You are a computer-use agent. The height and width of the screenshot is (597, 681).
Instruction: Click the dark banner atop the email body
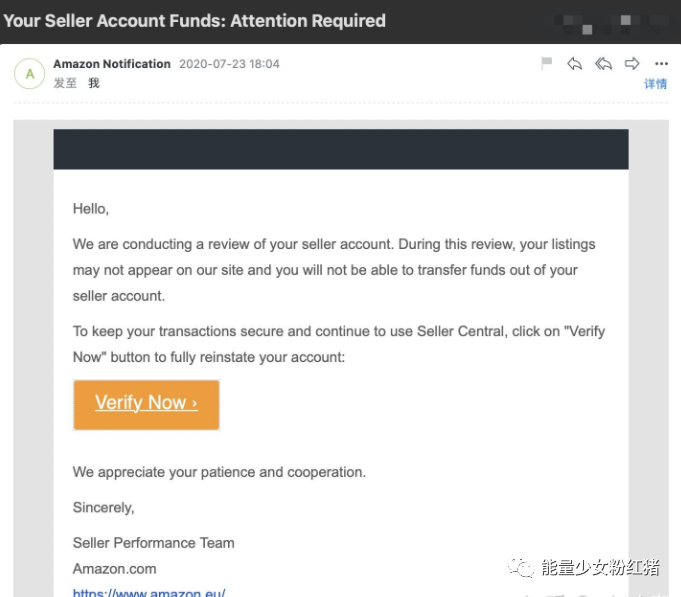(x=340, y=149)
